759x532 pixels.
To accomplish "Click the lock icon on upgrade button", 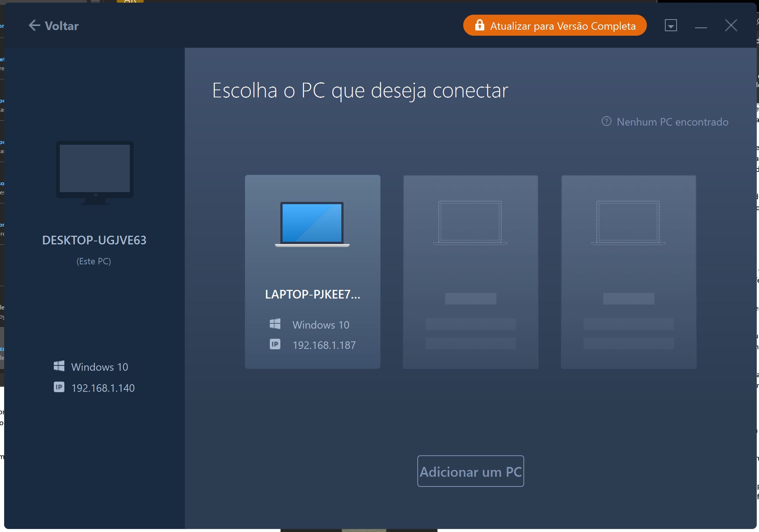I will pos(479,25).
